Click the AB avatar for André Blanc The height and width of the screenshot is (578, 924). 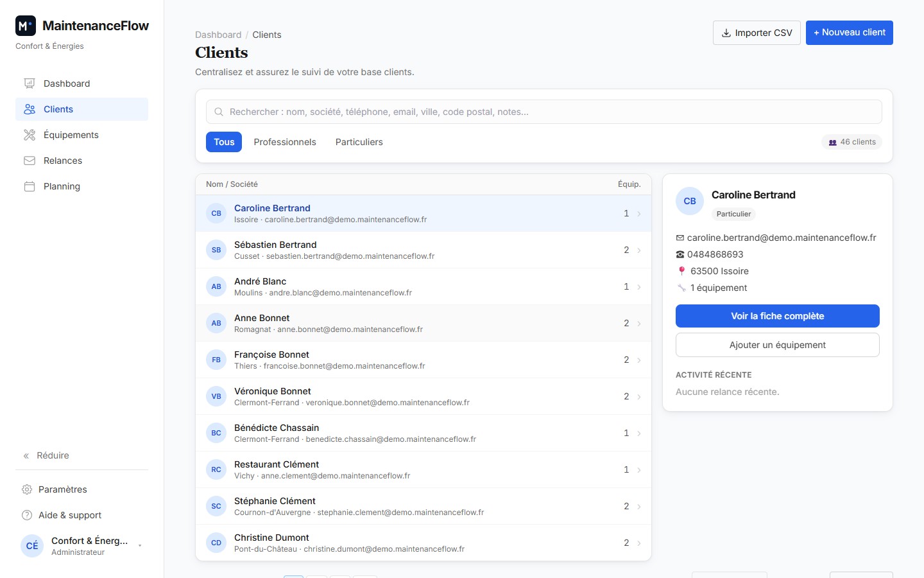coord(216,286)
